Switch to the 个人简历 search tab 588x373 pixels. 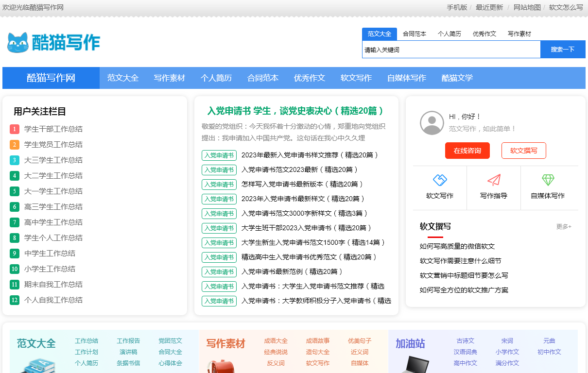pyautogui.click(x=450, y=34)
